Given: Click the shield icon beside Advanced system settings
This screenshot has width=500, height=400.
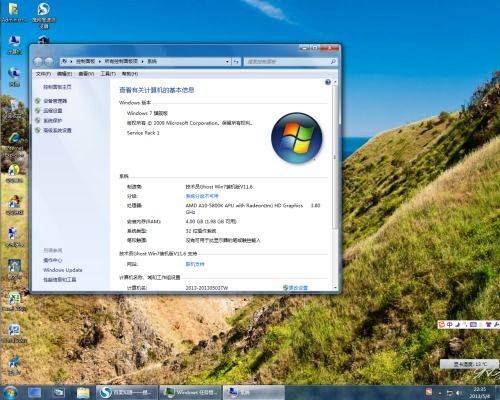Looking at the screenshot, I should click(38, 130).
